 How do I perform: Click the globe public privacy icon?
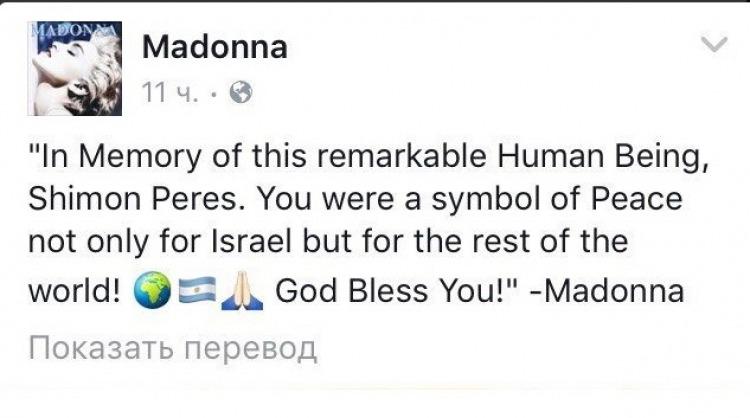coord(241,92)
